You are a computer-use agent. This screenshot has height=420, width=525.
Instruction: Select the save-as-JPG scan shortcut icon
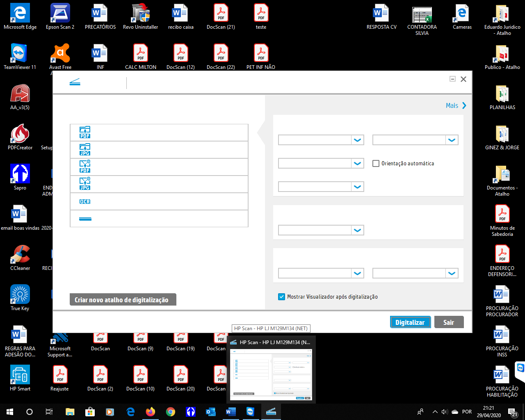pos(85,150)
